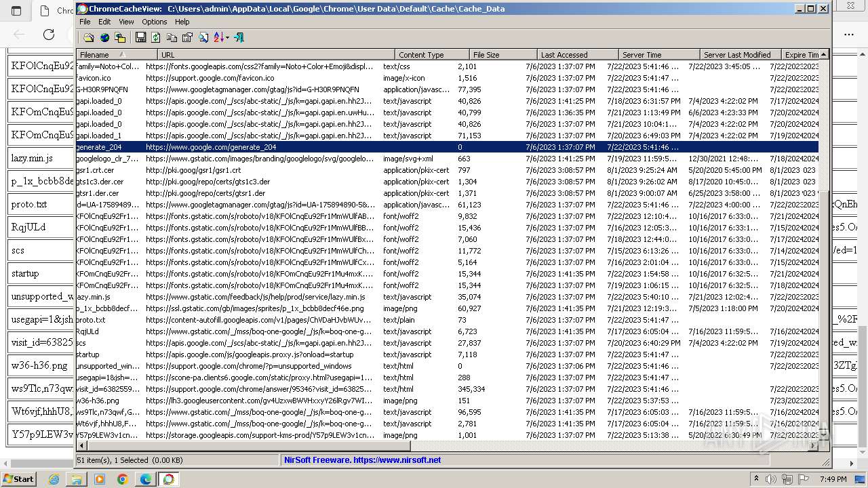This screenshot has width=868, height=488.
Task: Open the Options menu
Action: point(155,22)
